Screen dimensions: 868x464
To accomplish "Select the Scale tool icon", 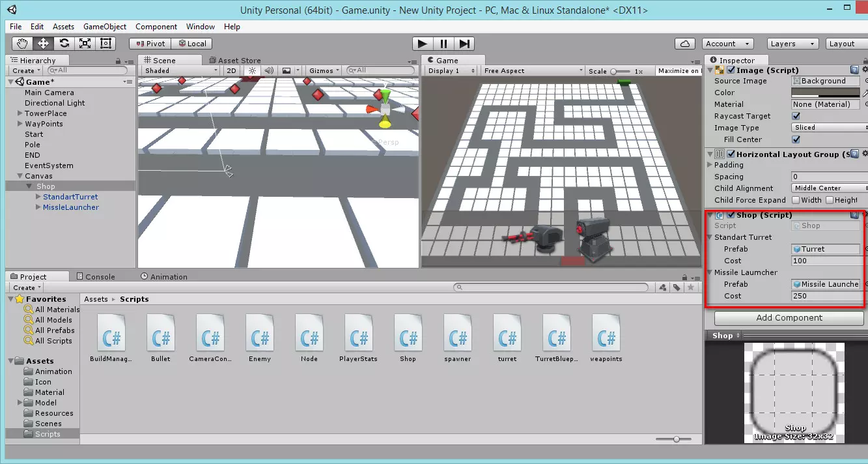I will pos(85,44).
